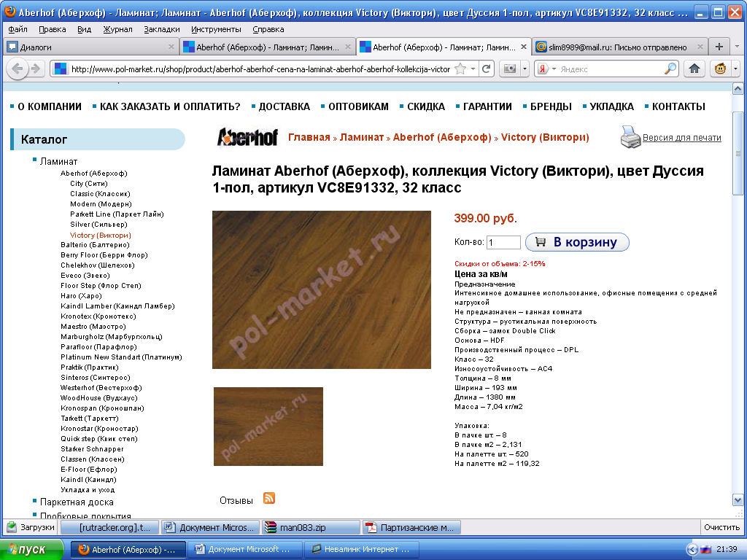This screenshot has width=747, height=560.
Task: Open the Справка menu
Action: (268, 29)
